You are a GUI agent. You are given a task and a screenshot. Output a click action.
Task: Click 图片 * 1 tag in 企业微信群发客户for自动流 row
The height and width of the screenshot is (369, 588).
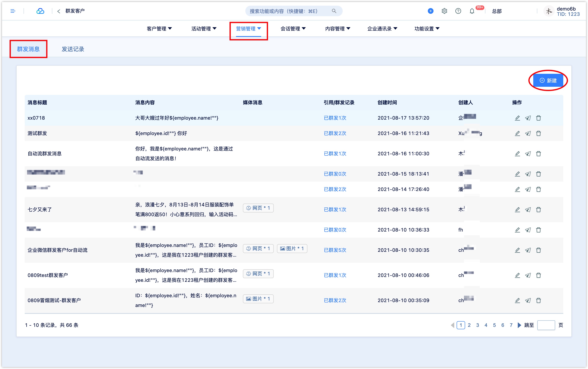(x=292, y=248)
